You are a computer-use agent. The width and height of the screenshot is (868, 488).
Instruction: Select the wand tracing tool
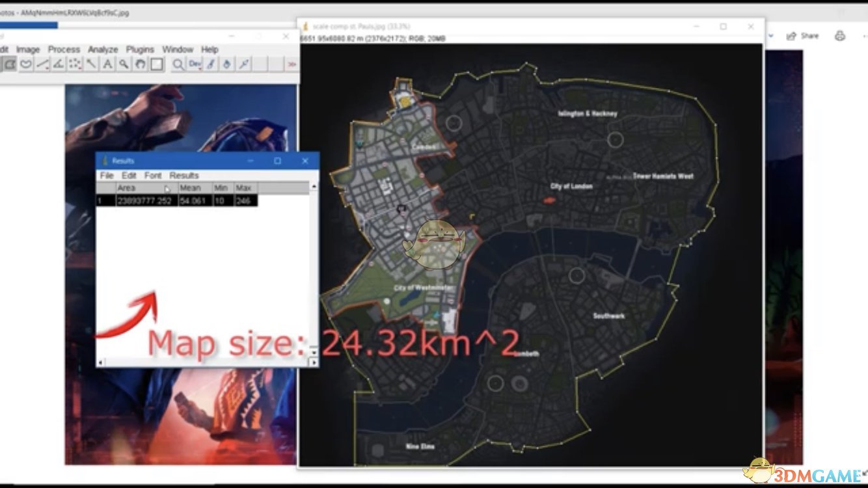92,64
